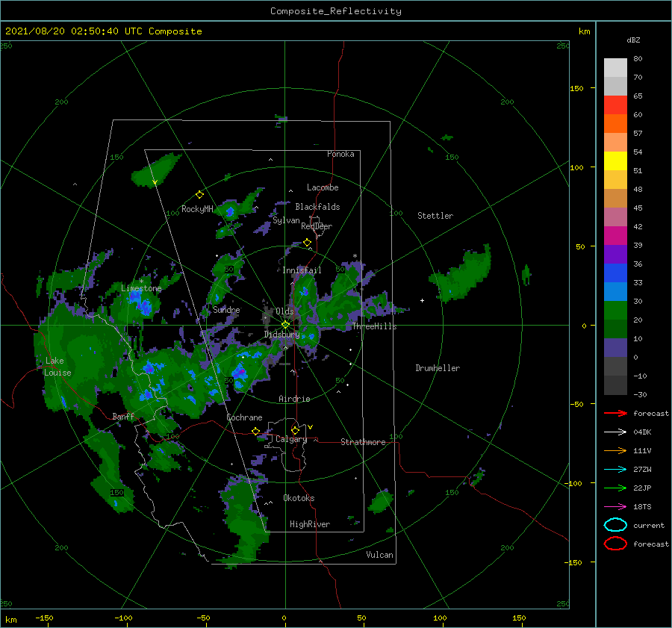Click the Limestone label on the map

141,288
